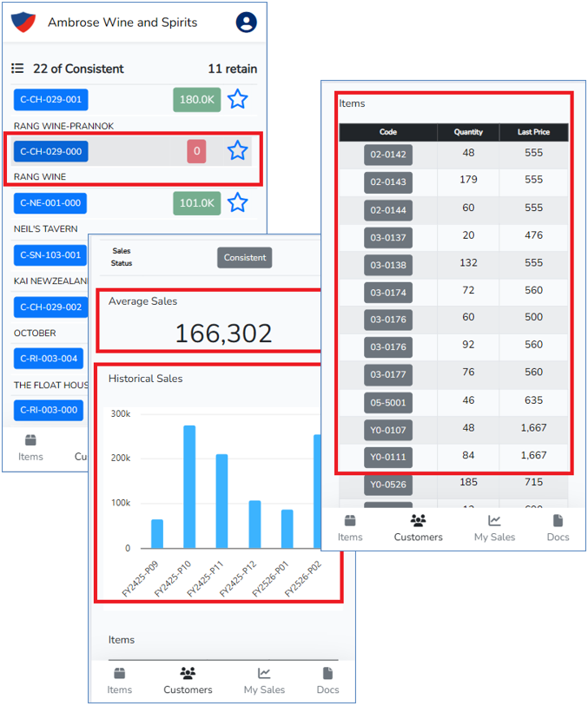
Task: Click last price 476 in items table
Action: pos(533,235)
